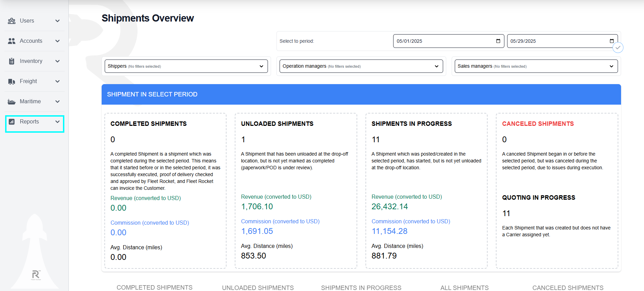644x291 pixels.
Task: Switch to bottom CANCELED SHIPMENTS tab
Action: coord(568,288)
